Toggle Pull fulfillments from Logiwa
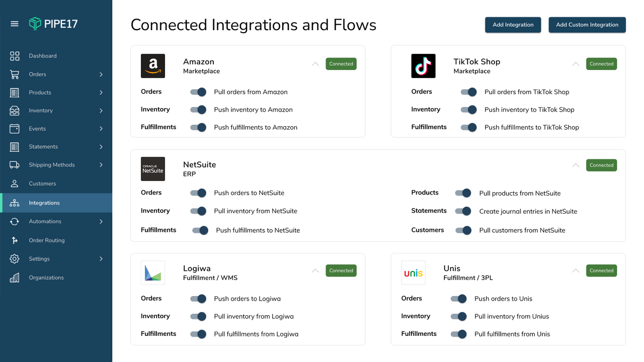This screenshot has width=644, height=362. click(198, 334)
